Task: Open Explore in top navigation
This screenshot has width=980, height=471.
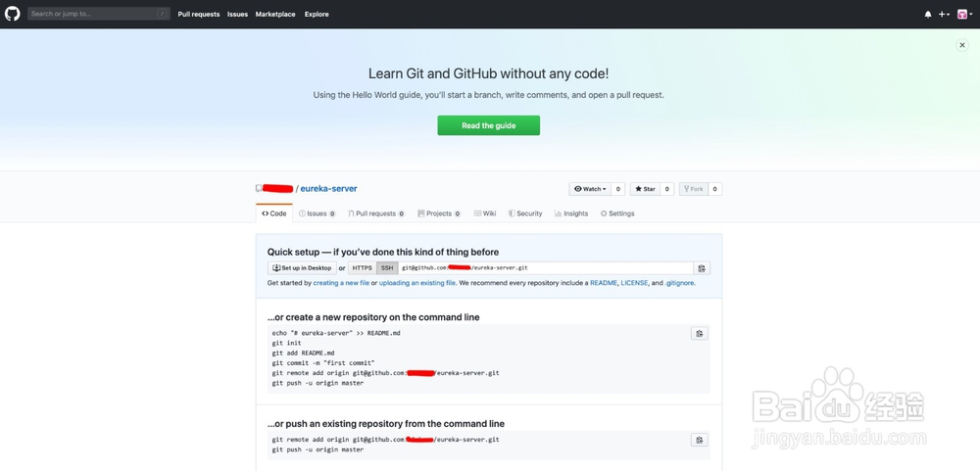Action: [317, 15]
